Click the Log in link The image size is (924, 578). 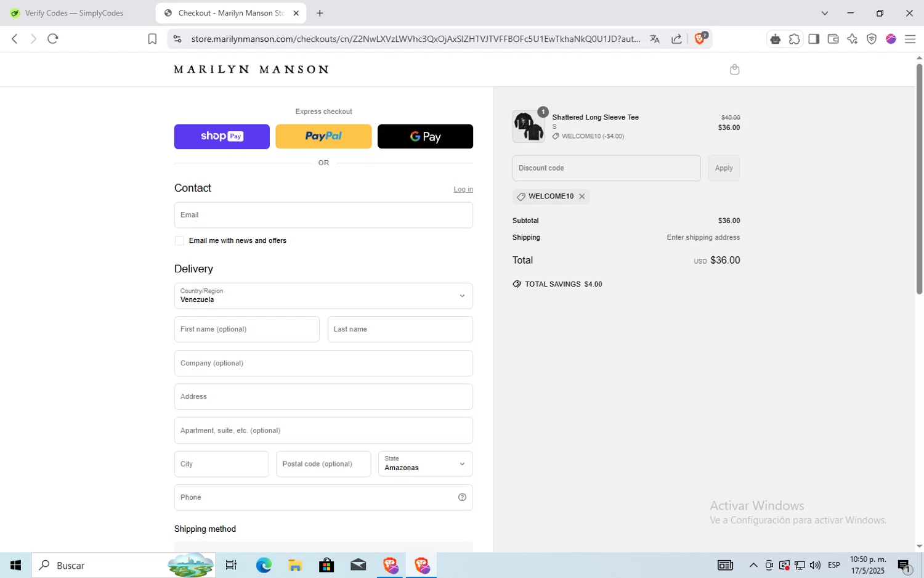463,189
